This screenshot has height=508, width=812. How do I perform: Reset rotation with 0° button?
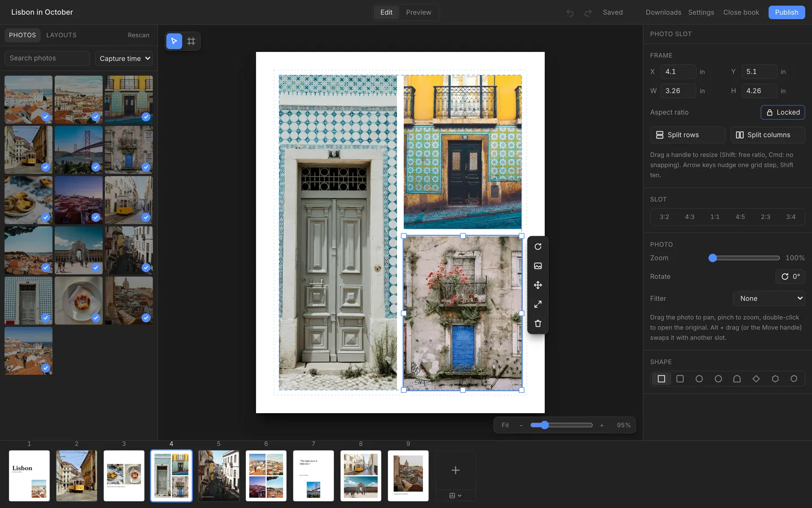pyautogui.click(x=790, y=277)
